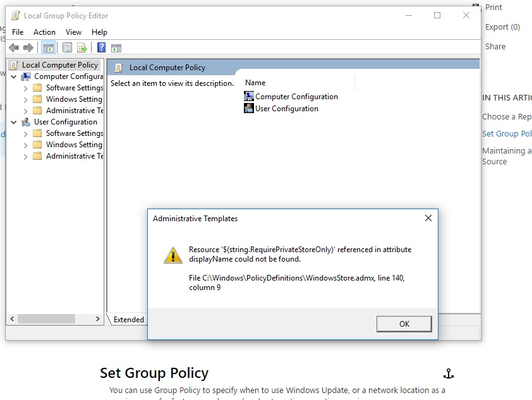The width and height of the screenshot is (532, 400).
Task: Switch to the Extended tab
Action: [x=129, y=320]
